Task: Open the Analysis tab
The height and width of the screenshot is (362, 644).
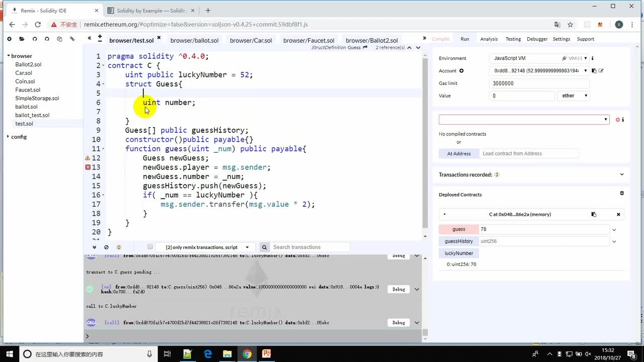Action: [489, 39]
